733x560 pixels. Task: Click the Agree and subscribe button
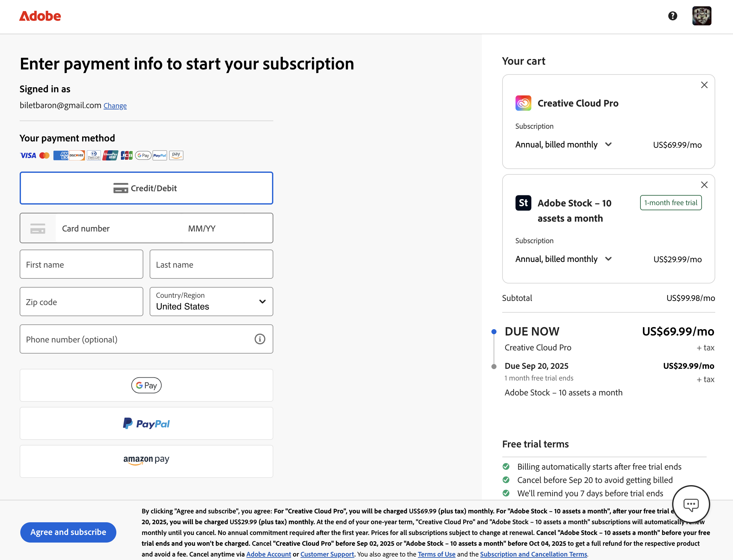click(68, 532)
